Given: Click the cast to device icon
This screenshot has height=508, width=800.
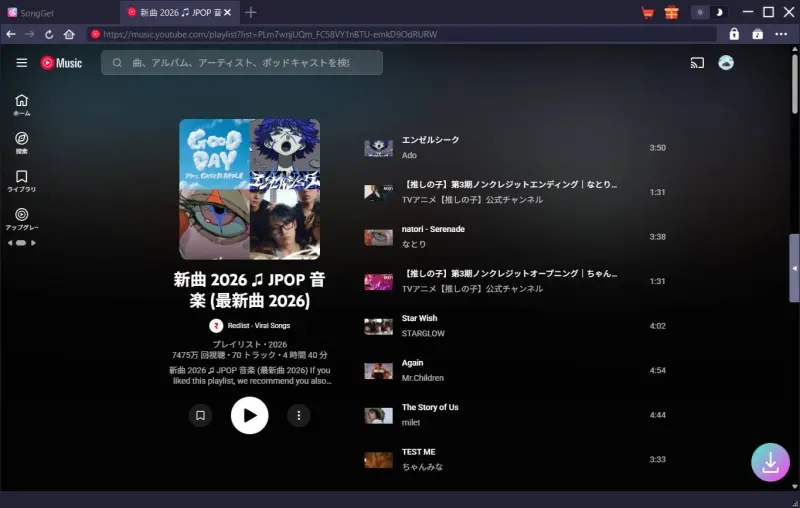Looking at the screenshot, I should point(697,63).
